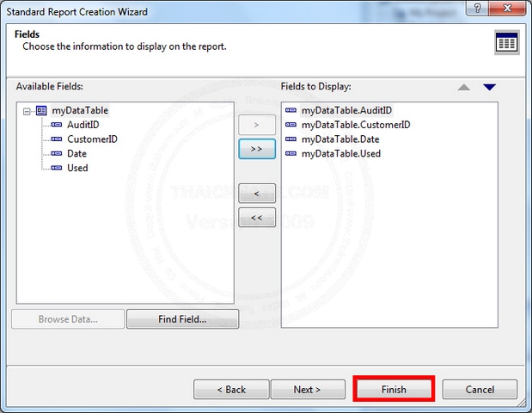
Task: Select myDataTable.AuditID in Fields to Display
Action: [x=346, y=110]
